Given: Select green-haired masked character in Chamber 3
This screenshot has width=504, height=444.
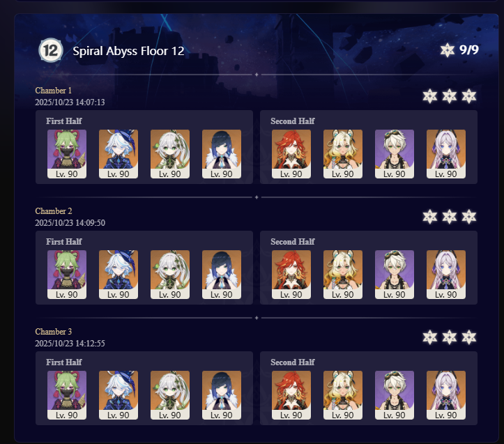Looking at the screenshot, I should (67, 395).
